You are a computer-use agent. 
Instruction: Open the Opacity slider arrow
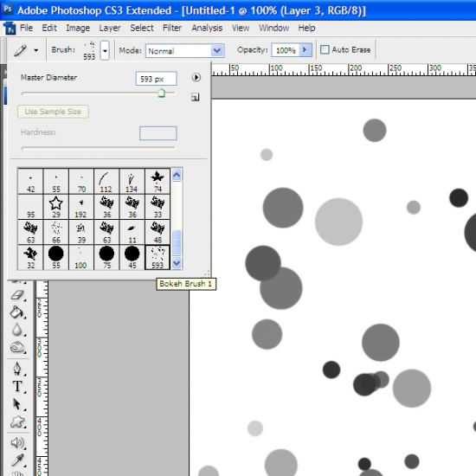[306, 50]
